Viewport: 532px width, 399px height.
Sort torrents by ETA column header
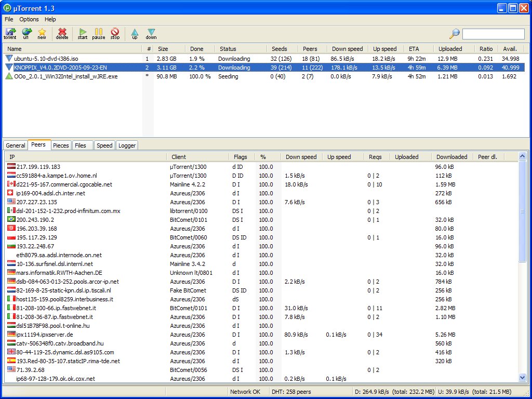(418, 49)
